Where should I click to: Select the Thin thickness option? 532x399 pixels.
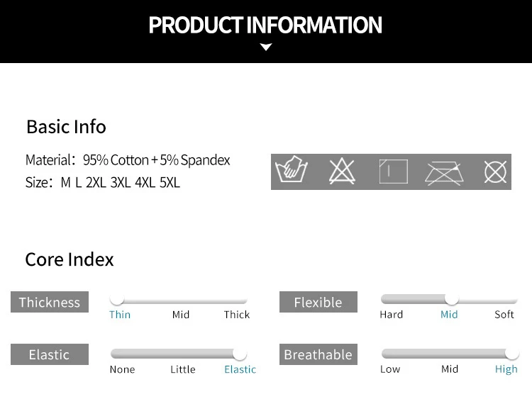click(x=120, y=315)
